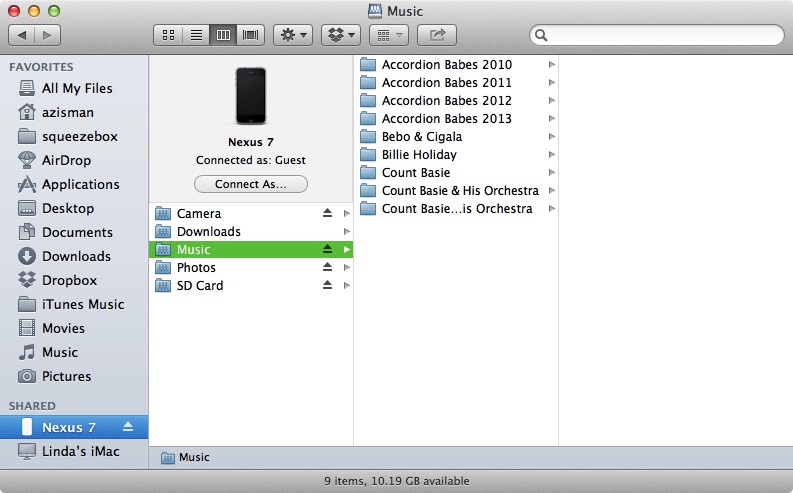Screen dimensions: 793x493
Task: Eject the Photos share
Action: [x=327, y=267]
